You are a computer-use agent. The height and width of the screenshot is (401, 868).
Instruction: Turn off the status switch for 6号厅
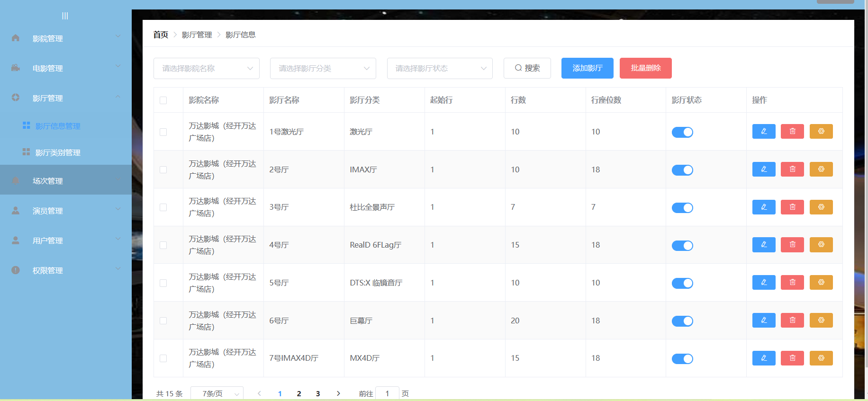point(682,321)
